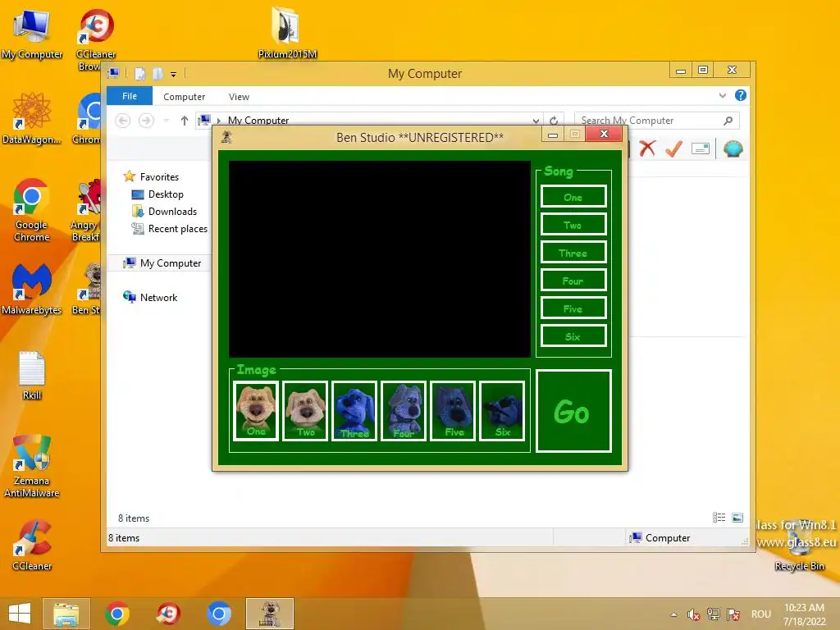
Task: Select song One in Ben Studio
Action: 573,197
